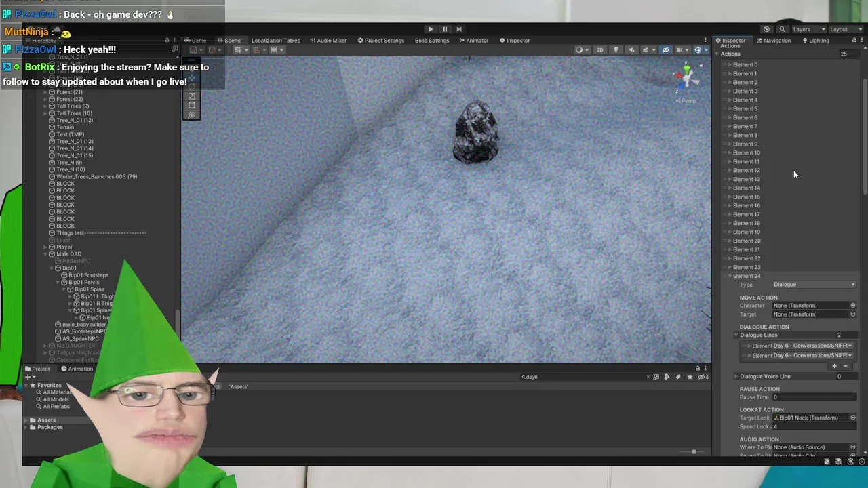868x488 pixels.
Task: Toggle hidden objects visibility eye icon
Action: (665, 50)
